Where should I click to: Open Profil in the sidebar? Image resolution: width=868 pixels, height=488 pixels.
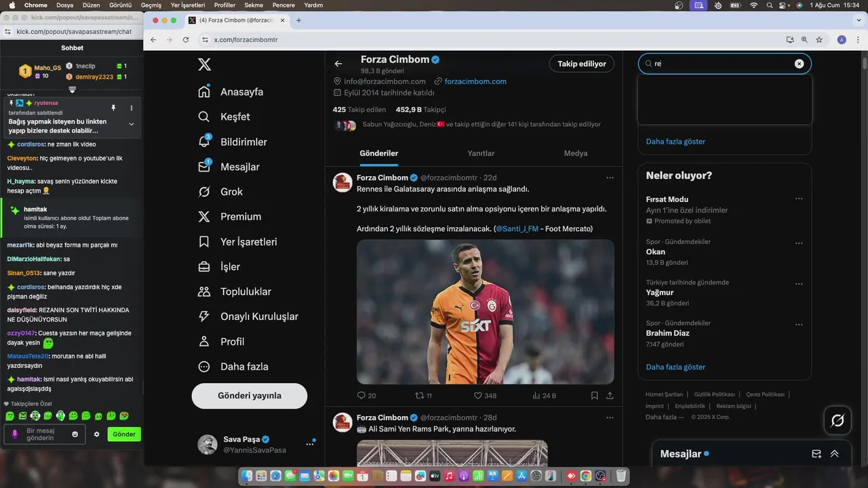click(220, 342)
